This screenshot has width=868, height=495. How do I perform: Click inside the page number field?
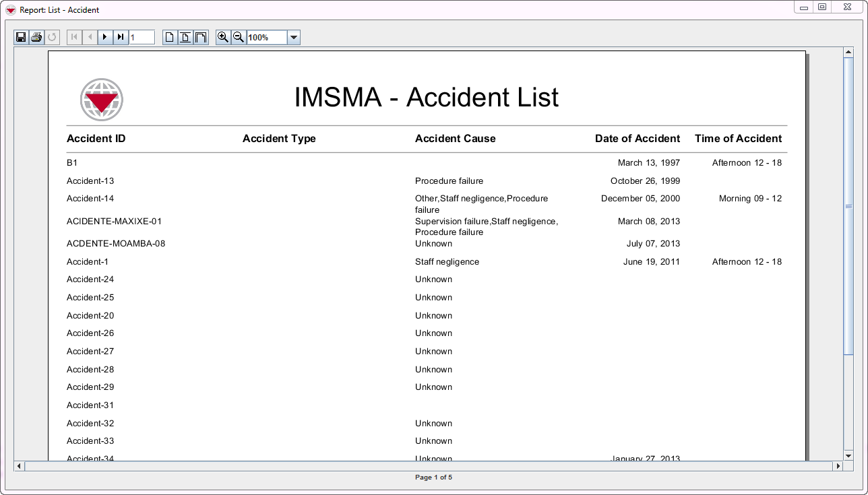[x=142, y=37]
